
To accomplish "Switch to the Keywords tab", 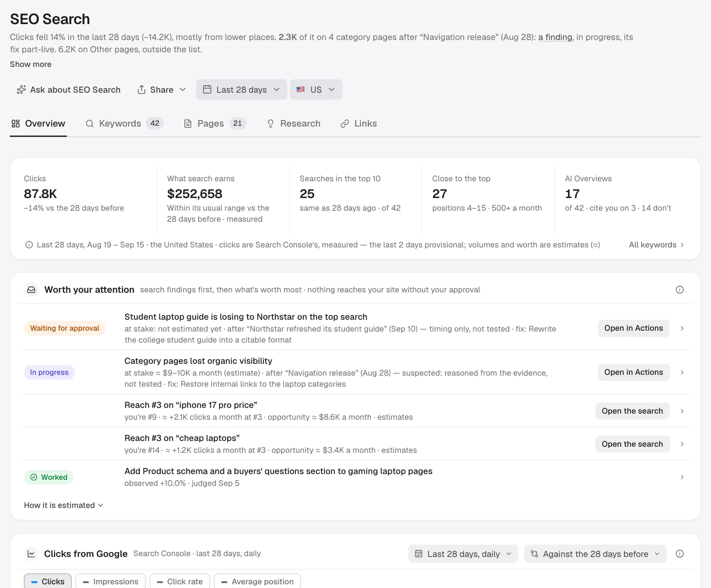I will (124, 123).
